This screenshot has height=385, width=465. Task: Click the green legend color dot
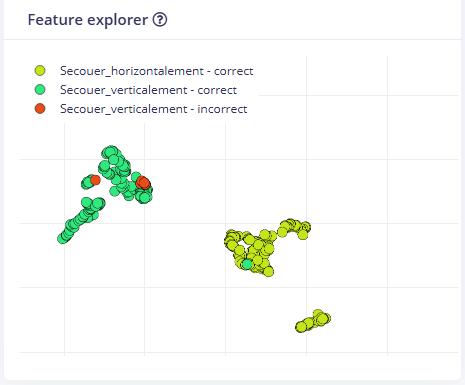(40, 90)
